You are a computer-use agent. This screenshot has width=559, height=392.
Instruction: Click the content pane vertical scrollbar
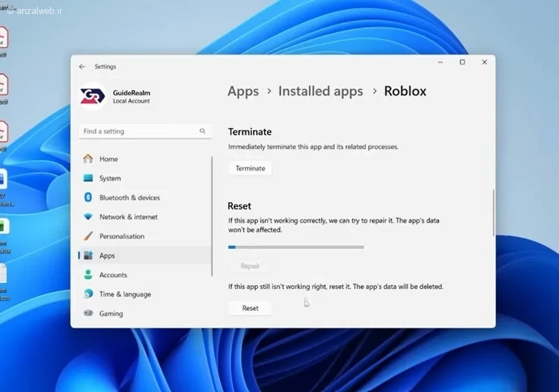(493, 212)
